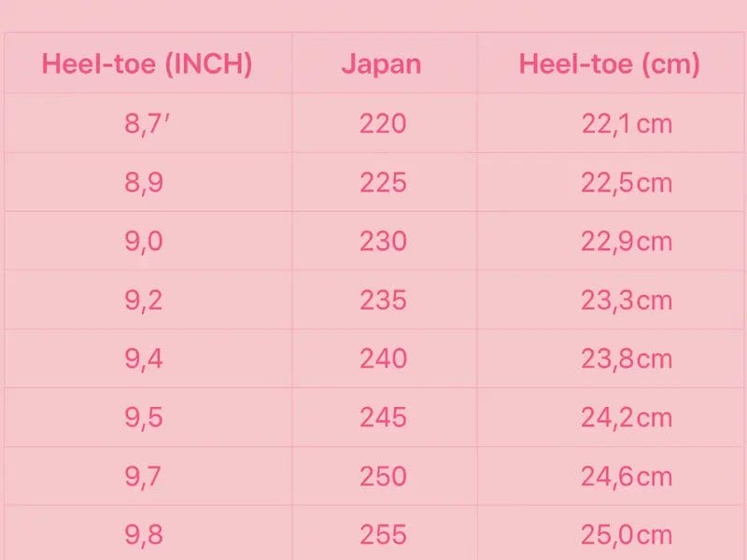Viewport: 747px width, 560px height.
Task: Click Japan size 230 cell
Action: tap(383, 241)
